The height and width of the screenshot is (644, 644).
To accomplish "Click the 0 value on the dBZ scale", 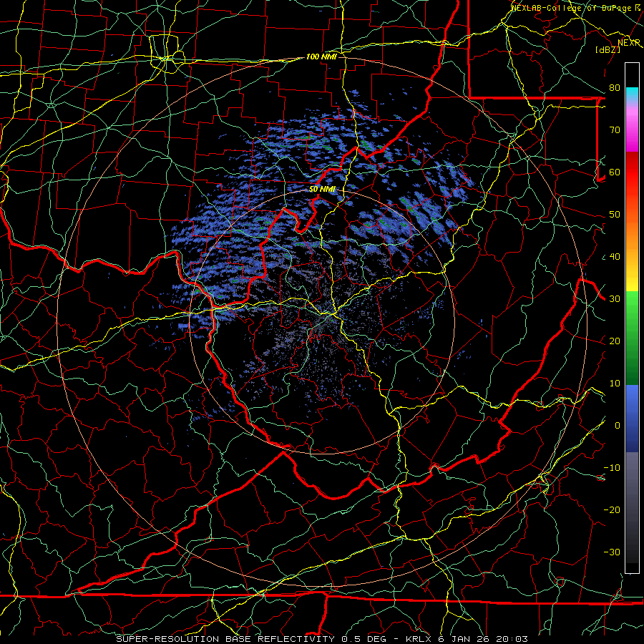I will coord(618,426).
